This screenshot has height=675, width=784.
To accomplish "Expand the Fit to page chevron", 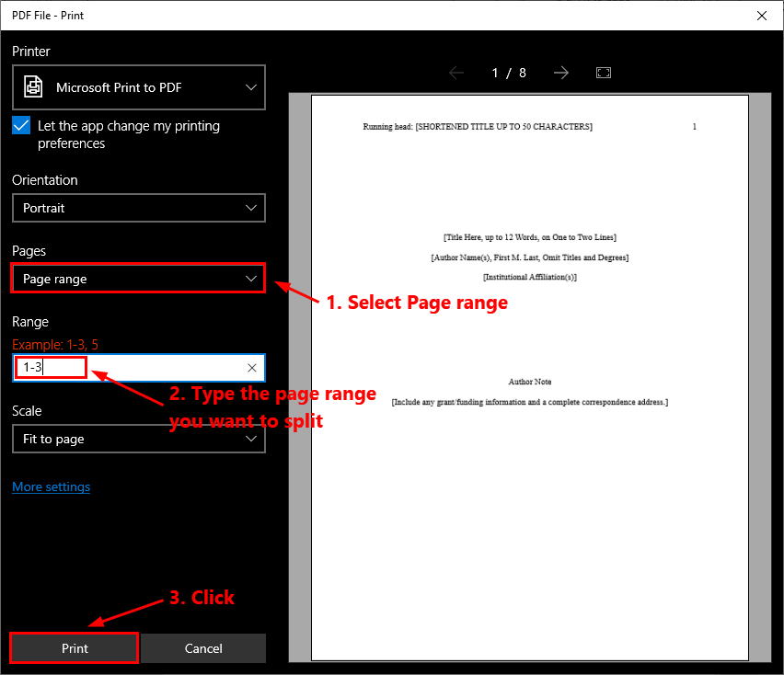I will click(x=250, y=439).
